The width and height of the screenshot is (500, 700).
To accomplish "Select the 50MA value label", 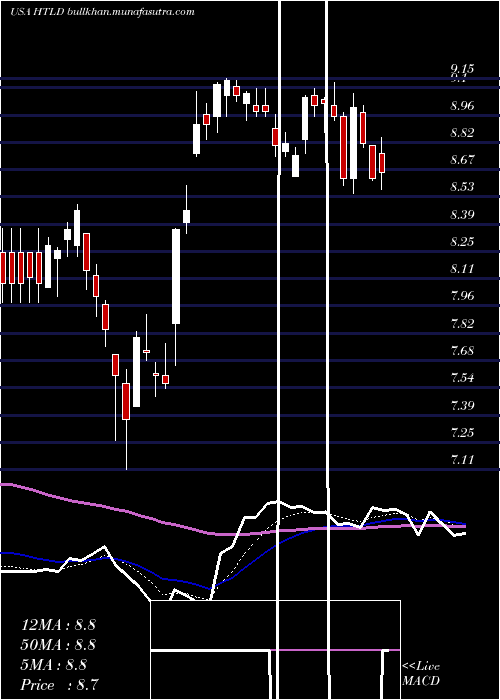I will coord(58,645).
